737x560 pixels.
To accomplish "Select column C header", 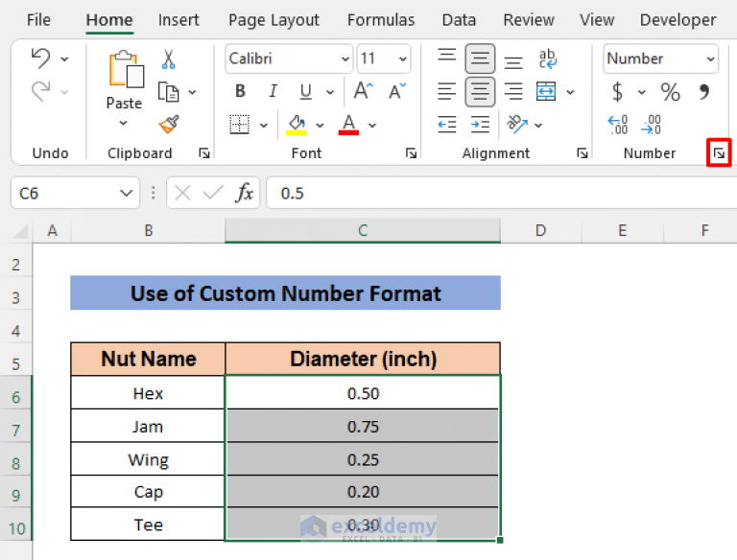I will tap(363, 230).
